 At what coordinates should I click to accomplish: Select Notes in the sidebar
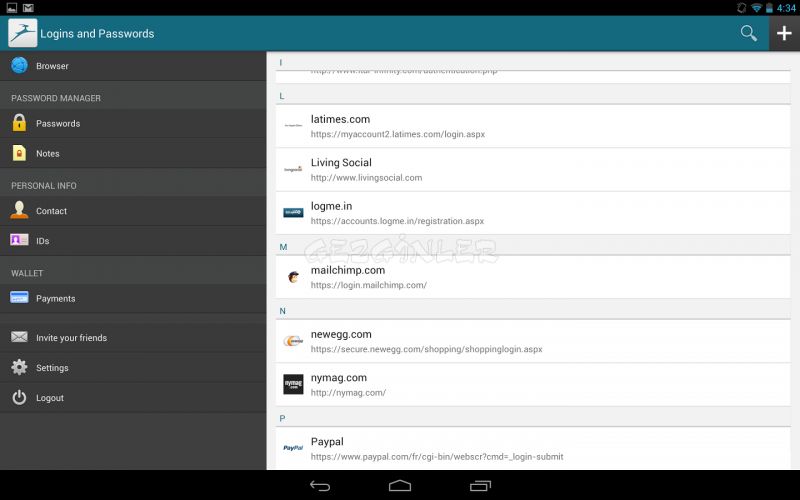[x=133, y=153]
